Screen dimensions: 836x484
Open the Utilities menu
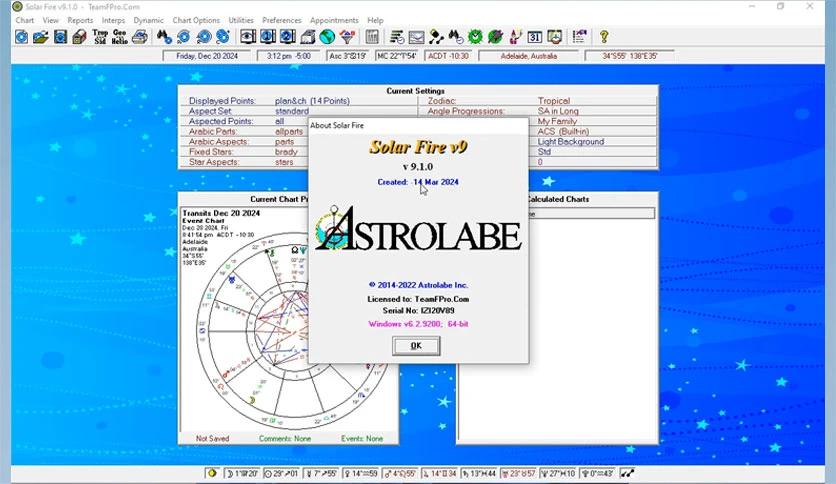click(241, 20)
